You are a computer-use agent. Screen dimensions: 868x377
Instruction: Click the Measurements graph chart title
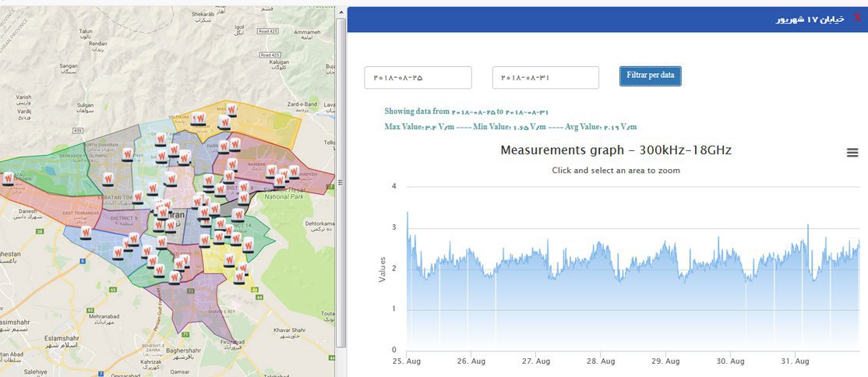(616, 150)
